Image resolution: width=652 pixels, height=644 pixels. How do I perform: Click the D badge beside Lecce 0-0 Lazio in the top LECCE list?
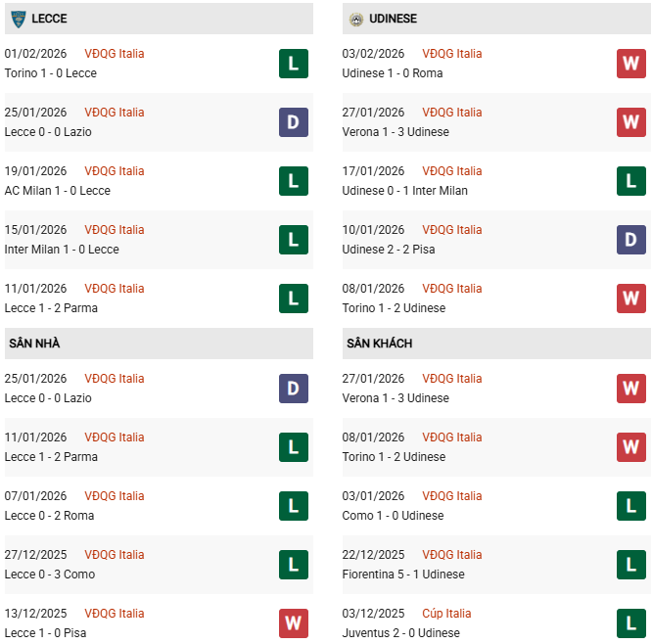click(x=293, y=122)
